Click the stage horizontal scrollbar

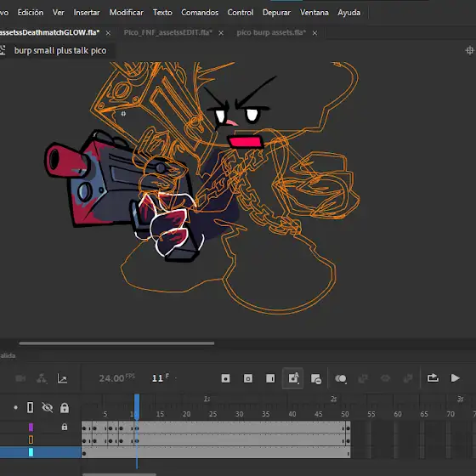116,343
